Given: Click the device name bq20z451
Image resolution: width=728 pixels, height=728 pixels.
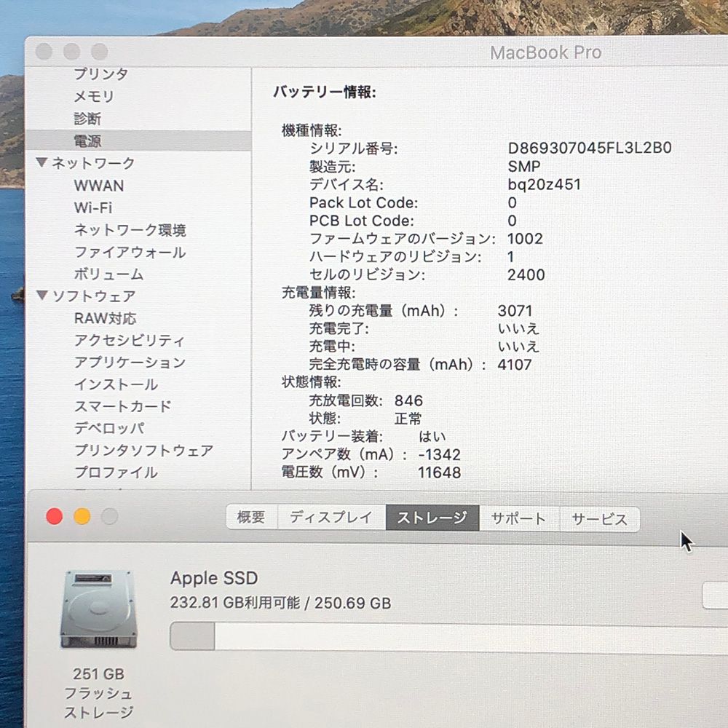Looking at the screenshot, I should coord(544,184).
